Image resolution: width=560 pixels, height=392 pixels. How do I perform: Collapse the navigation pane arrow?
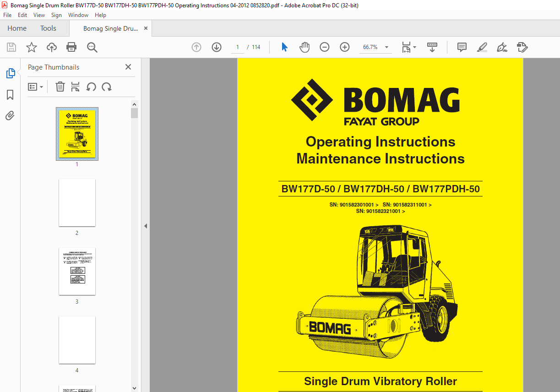[x=146, y=226]
